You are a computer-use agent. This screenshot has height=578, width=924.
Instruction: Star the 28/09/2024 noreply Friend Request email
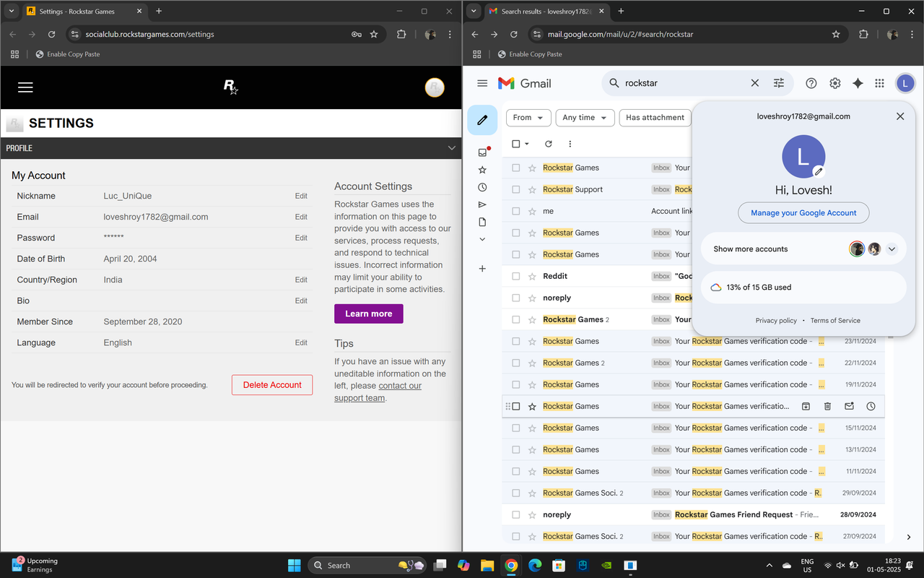(532, 514)
